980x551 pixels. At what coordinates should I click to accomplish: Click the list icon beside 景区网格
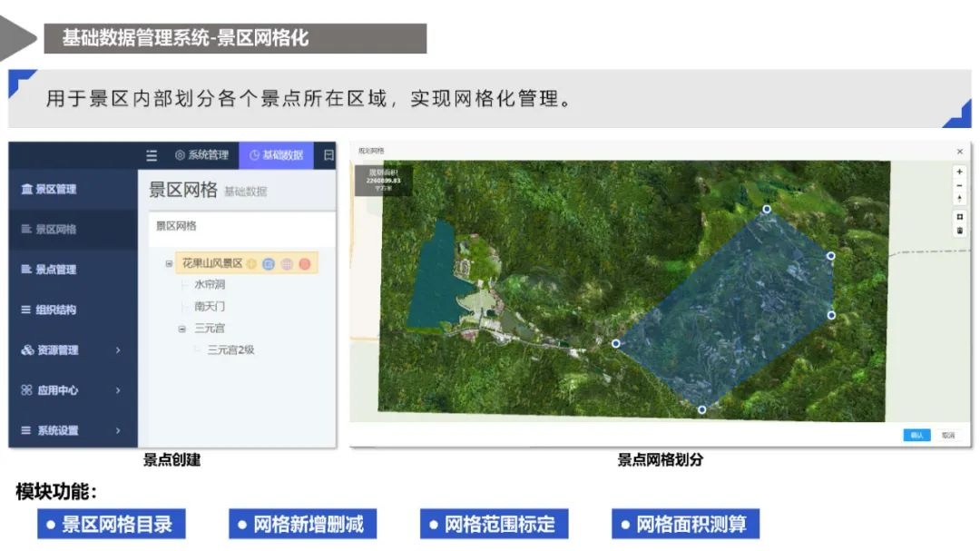(x=26, y=229)
